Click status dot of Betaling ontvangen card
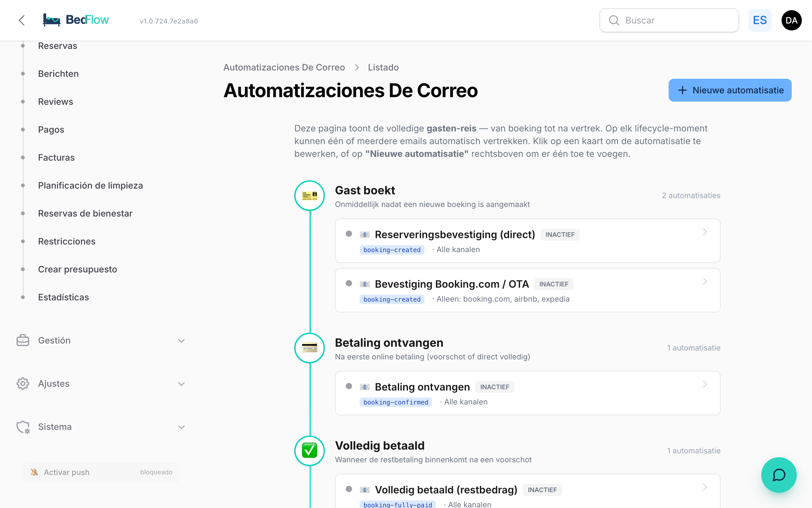The height and width of the screenshot is (508, 812). click(x=349, y=386)
